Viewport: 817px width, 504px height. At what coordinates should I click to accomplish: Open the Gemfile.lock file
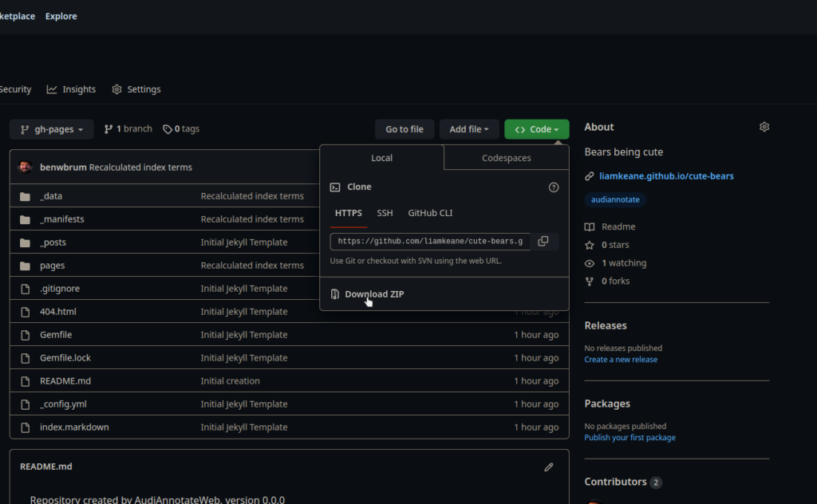pos(65,358)
